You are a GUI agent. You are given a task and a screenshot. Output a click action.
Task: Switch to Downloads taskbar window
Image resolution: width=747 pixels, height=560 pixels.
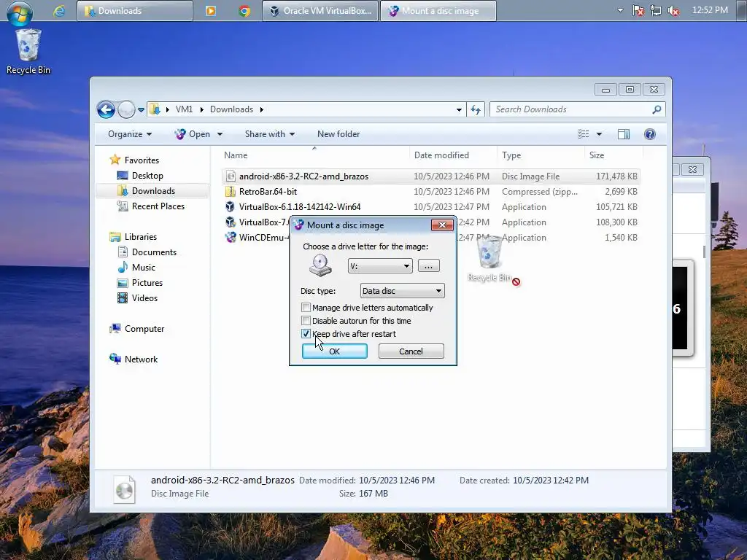click(135, 11)
